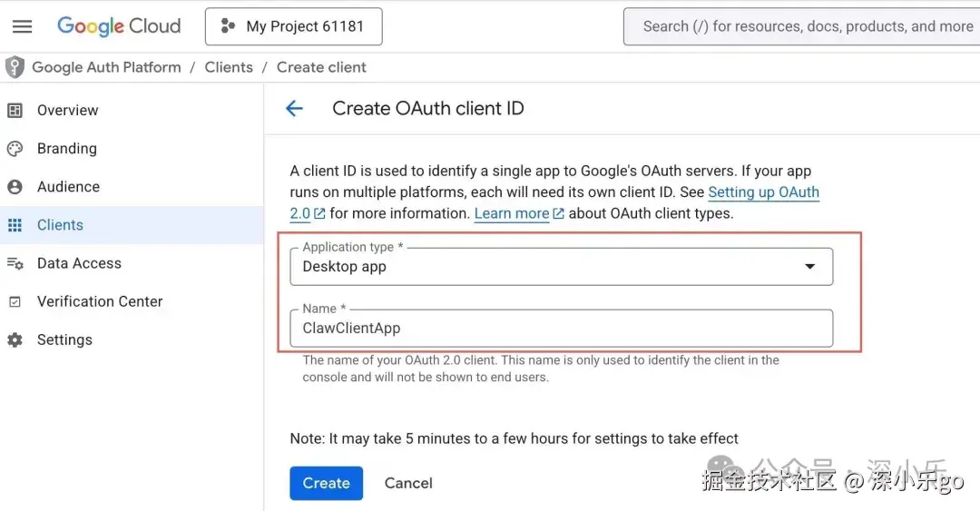Click the Data Access settings-list icon

click(x=15, y=263)
